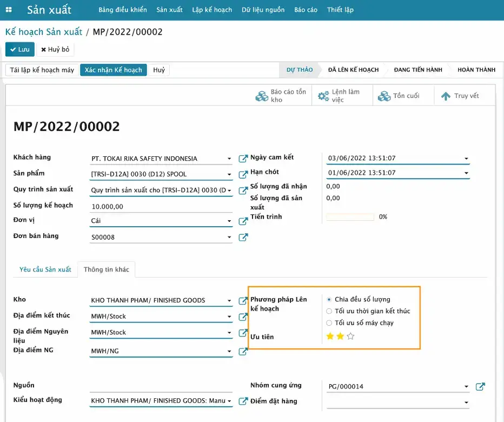The height and width of the screenshot is (422, 504).
Task: Set priority to the third star
Action: [x=350, y=337]
